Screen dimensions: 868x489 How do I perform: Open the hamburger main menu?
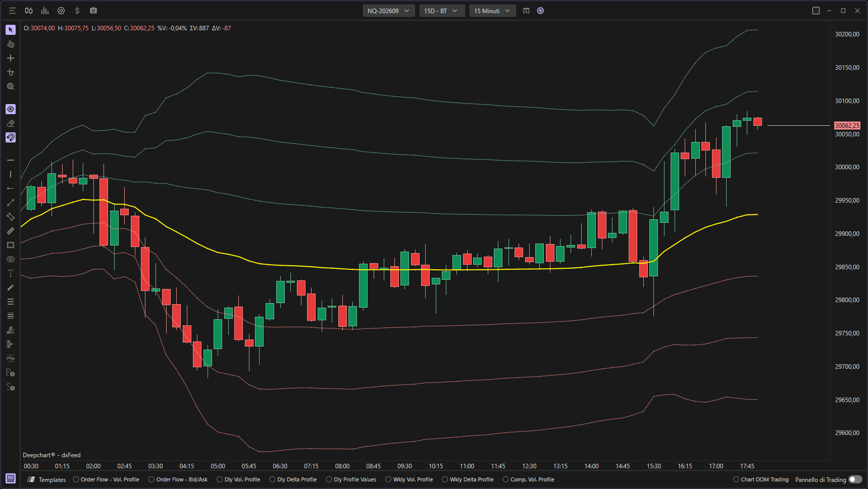(13, 11)
